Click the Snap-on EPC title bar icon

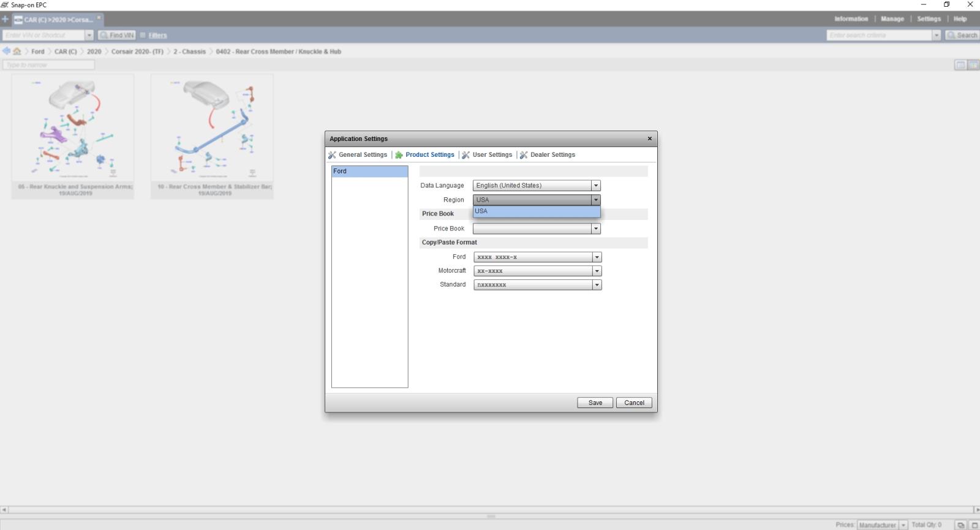click(x=5, y=5)
